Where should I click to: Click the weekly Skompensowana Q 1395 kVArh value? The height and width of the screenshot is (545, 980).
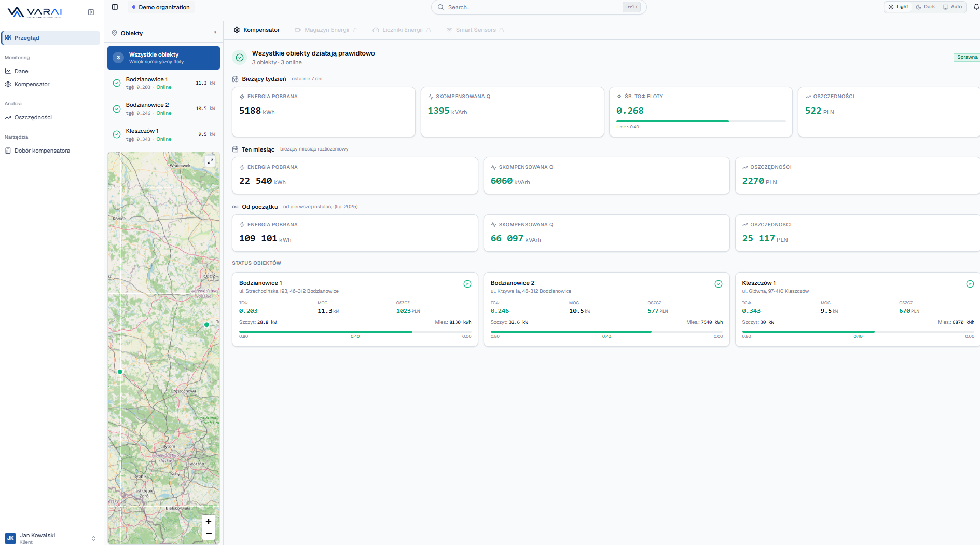tap(447, 111)
